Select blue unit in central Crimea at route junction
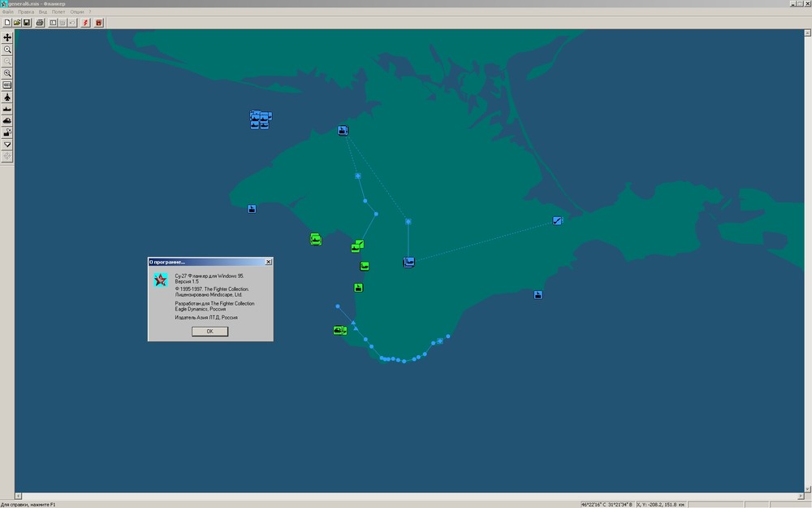Image resolution: width=812 pixels, height=508 pixels. pyautogui.click(x=408, y=263)
